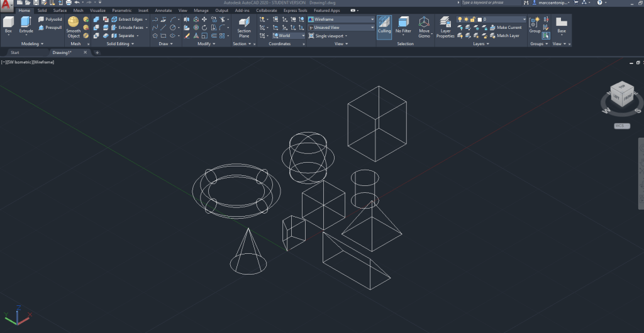The image size is (644, 333).
Task: Select the Move Gizmo tool
Action: click(x=425, y=26)
